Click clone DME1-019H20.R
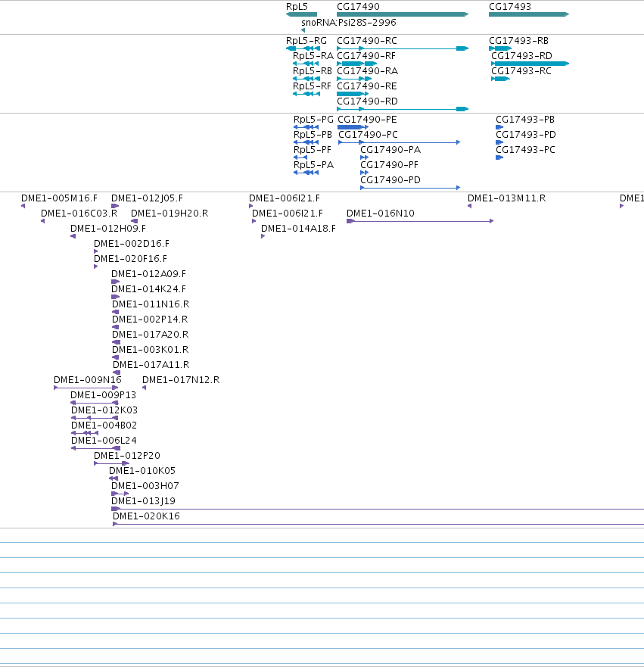Image resolution: width=644 pixels, height=667 pixels. [170, 214]
